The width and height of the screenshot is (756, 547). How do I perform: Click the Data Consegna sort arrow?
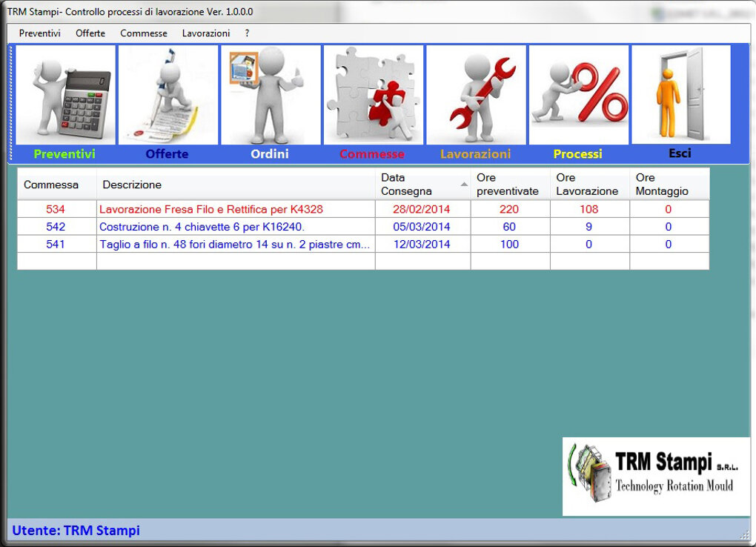pos(464,185)
